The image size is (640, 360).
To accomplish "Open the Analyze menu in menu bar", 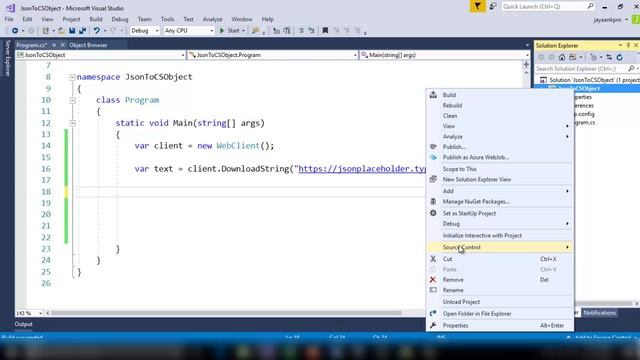I will click(213, 19).
